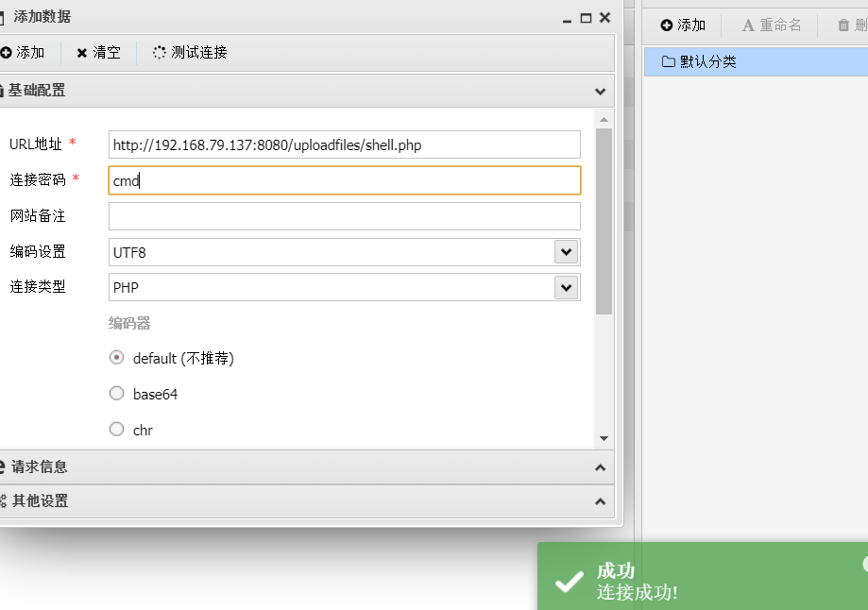The image size is (868, 610).
Task: Expand the 其他设置 section
Action: point(600,501)
